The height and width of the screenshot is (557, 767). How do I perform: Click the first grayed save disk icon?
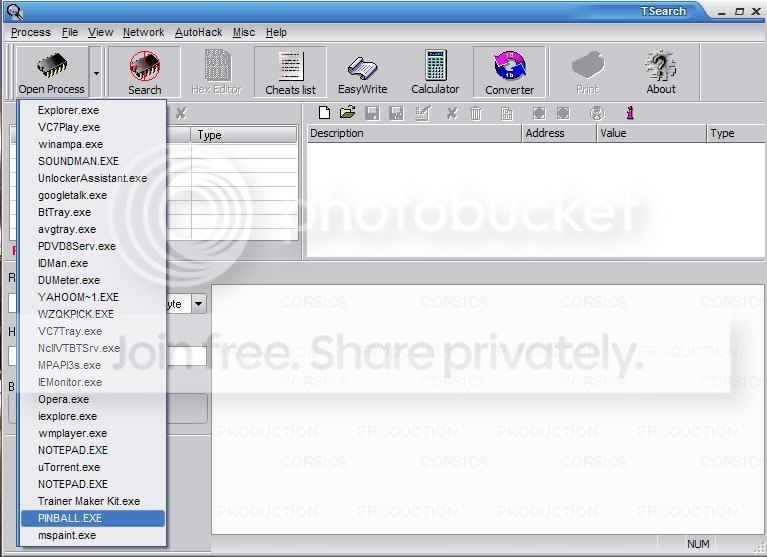pyautogui.click(x=372, y=113)
